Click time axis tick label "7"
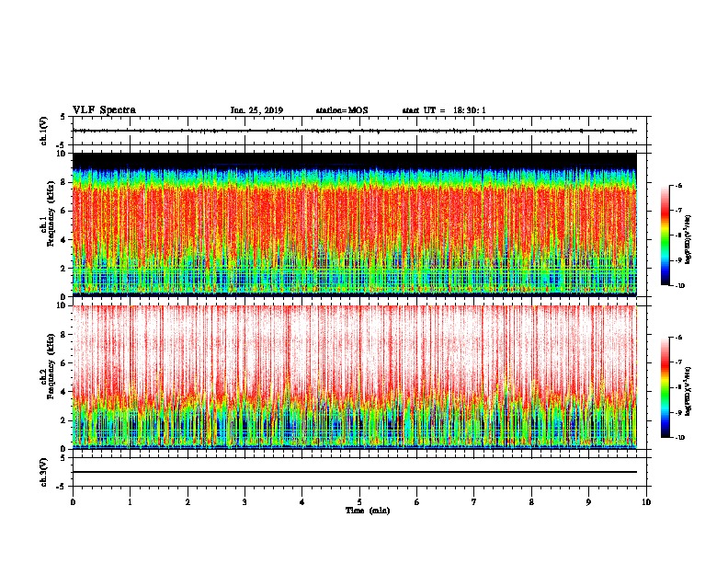The width and height of the screenshot is (728, 563). [x=474, y=502]
